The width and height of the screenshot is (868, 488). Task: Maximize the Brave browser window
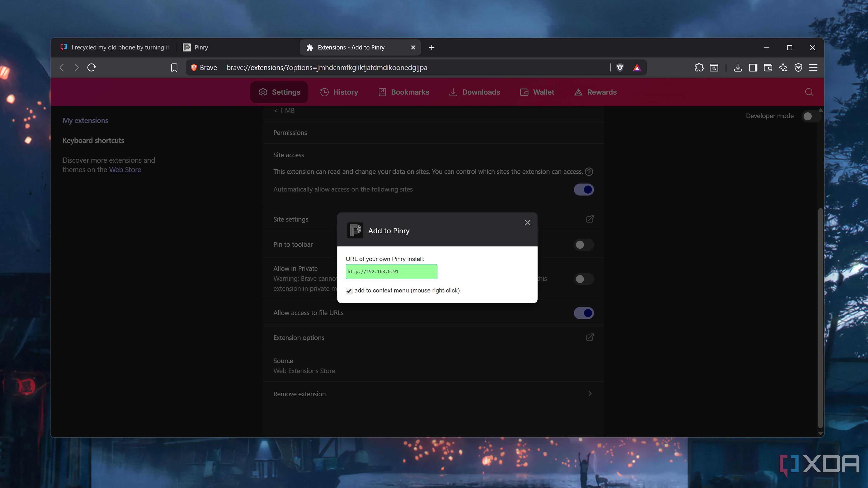pyautogui.click(x=790, y=47)
